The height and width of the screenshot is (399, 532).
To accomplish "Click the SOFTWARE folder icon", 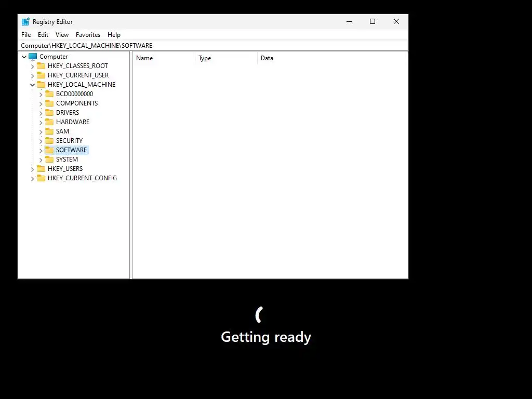I will (x=49, y=150).
